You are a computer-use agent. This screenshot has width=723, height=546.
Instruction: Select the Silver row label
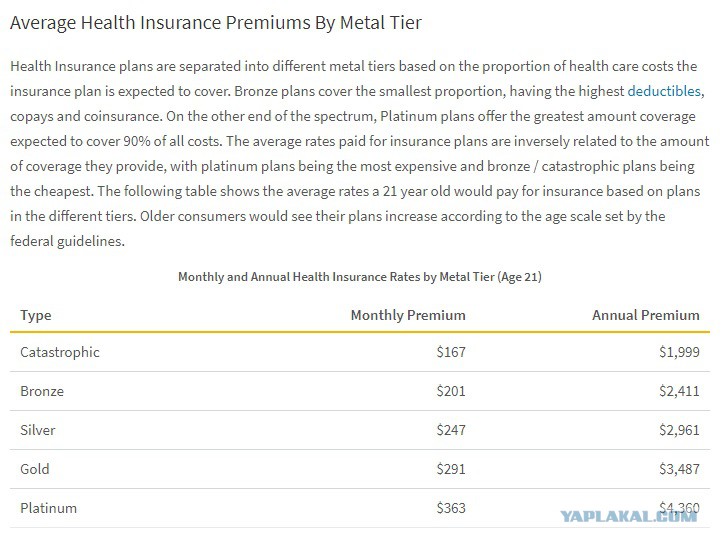coord(37,430)
